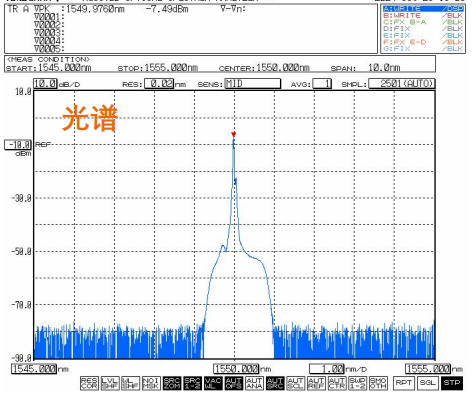Click the V0005 marker row

[x=49, y=49]
